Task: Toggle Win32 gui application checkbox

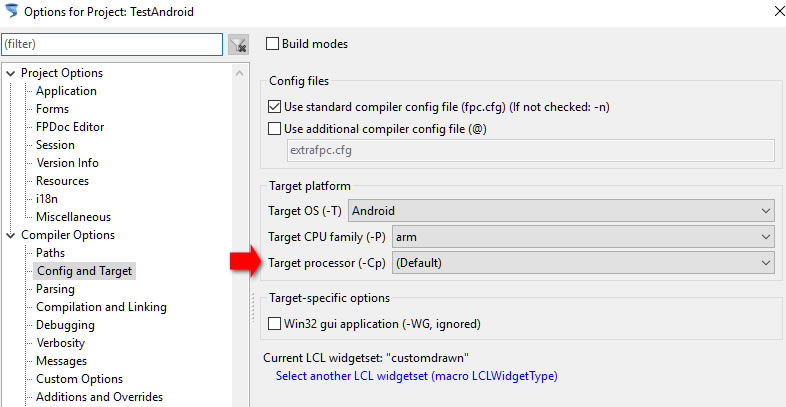Action: [274, 324]
